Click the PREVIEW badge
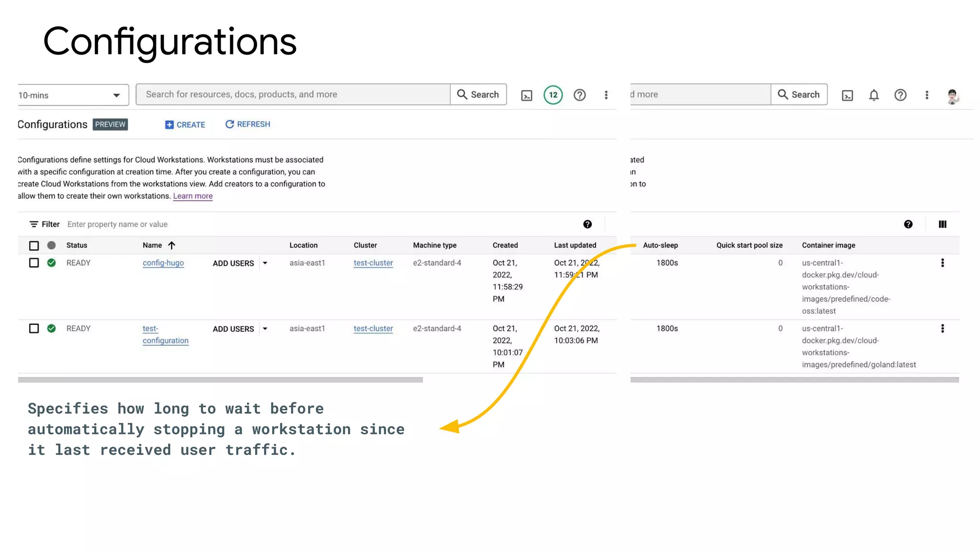This screenshot has height=551, width=980. pyautogui.click(x=110, y=124)
